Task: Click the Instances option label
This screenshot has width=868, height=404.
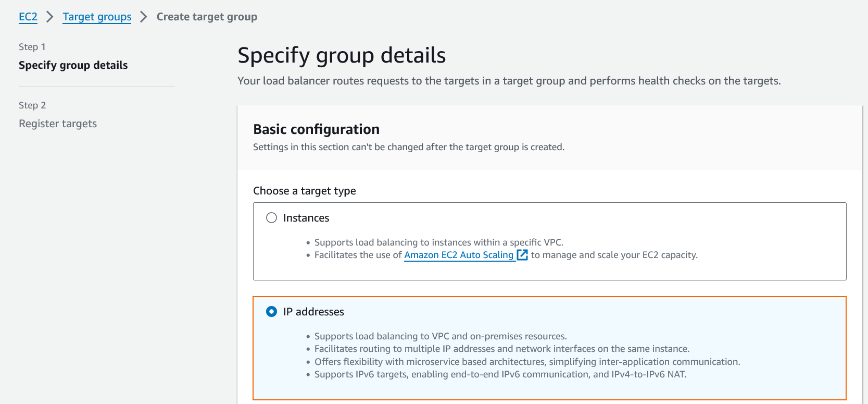Action: tap(306, 218)
